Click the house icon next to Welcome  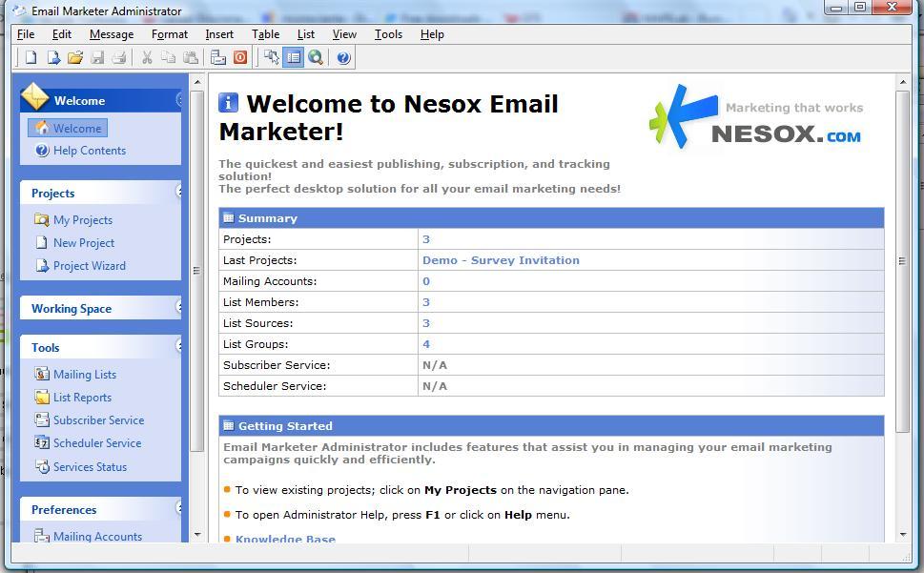42,127
